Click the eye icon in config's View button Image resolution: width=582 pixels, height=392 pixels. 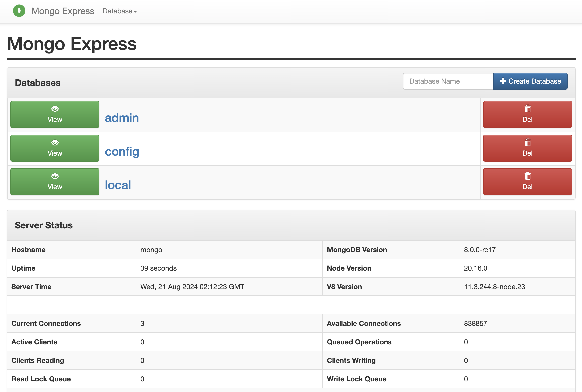(55, 142)
